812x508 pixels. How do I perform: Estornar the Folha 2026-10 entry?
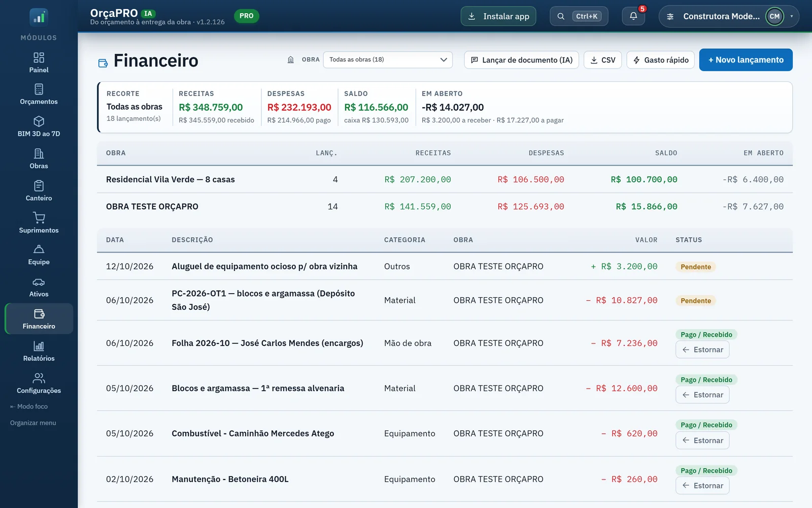point(702,350)
